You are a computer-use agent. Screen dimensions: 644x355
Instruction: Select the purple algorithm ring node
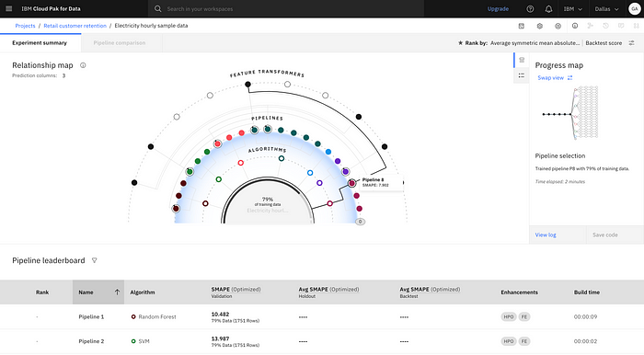click(x=319, y=183)
